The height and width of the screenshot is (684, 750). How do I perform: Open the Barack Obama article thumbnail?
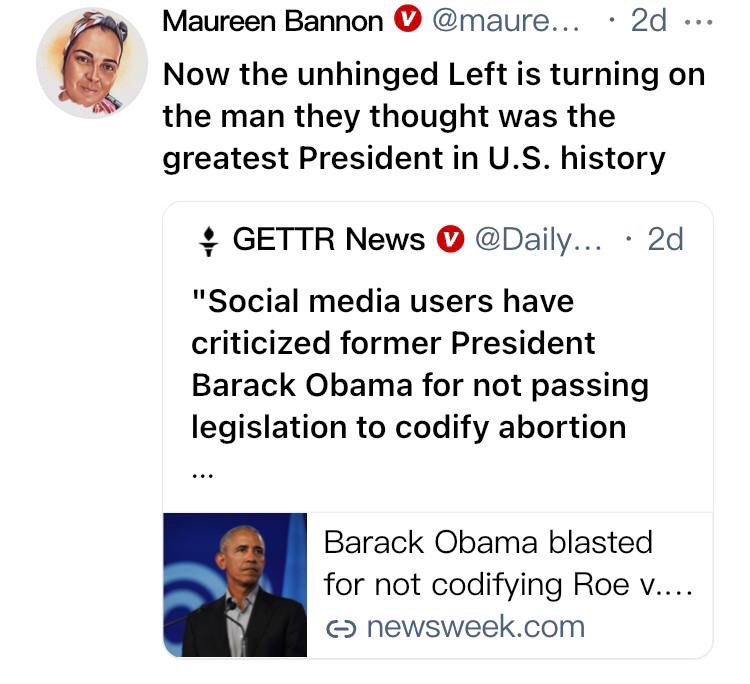(x=235, y=585)
